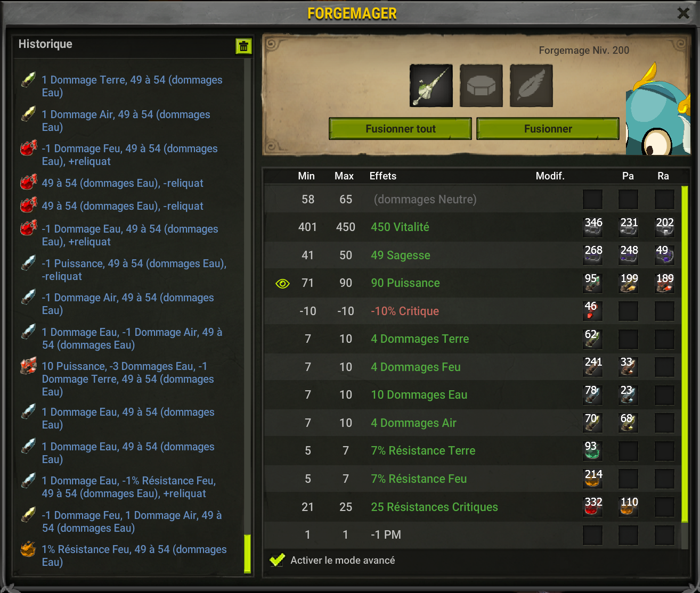
Task: Pick the Pa Puissance rune 199
Action: click(x=629, y=283)
